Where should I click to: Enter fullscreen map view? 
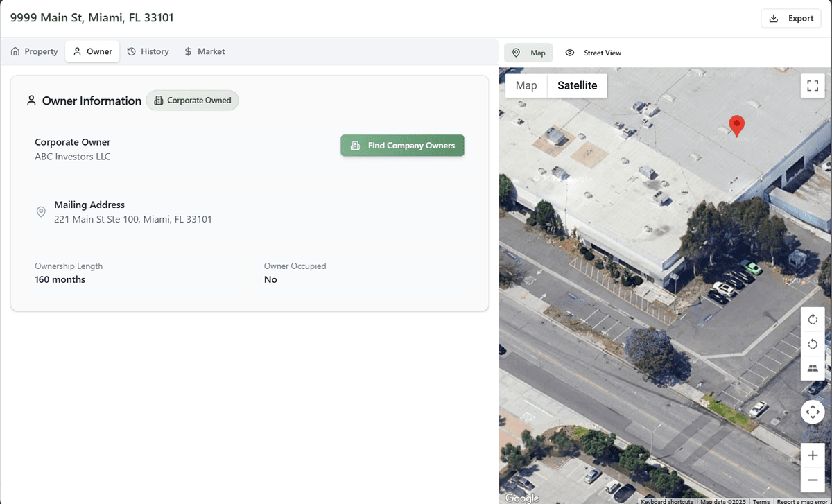tap(813, 85)
